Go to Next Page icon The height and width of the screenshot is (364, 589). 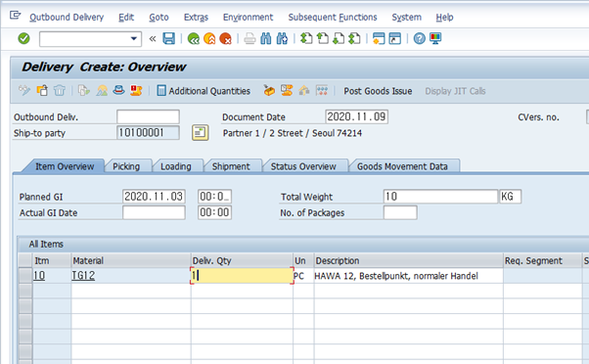[x=339, y=38]
